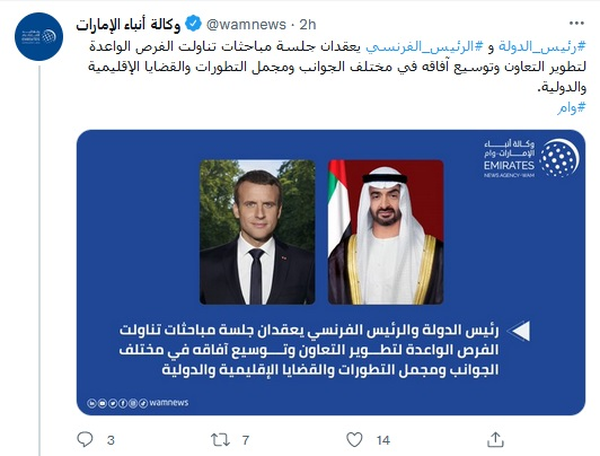The image size is (600, 456).
Task: Click the retweet count of 7
Action: tap(246, 439)
